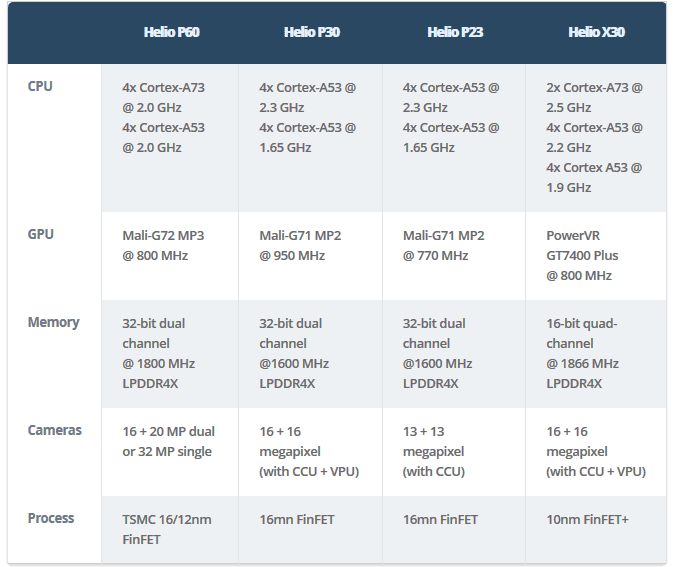The height and width of the screenshot is (567, 673).
Task: Click the 10nm FinFET+ process cell
Action: [x=596, y=530]
